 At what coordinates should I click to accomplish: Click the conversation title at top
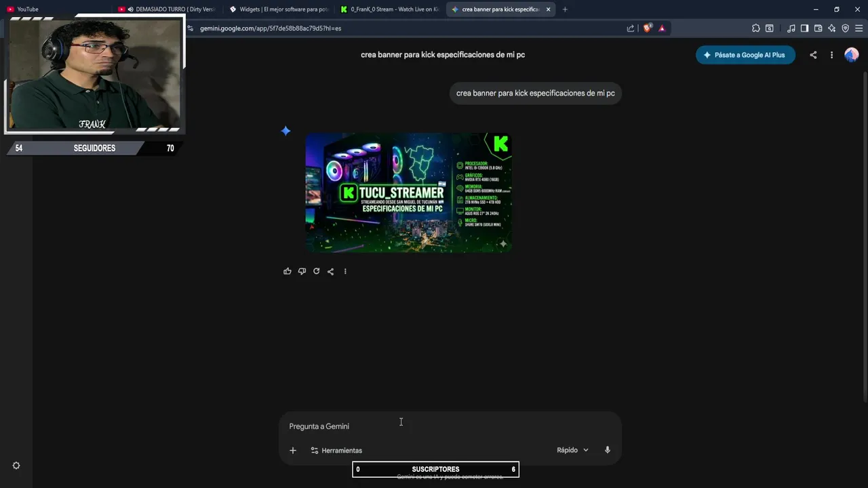tap(443, 55)
